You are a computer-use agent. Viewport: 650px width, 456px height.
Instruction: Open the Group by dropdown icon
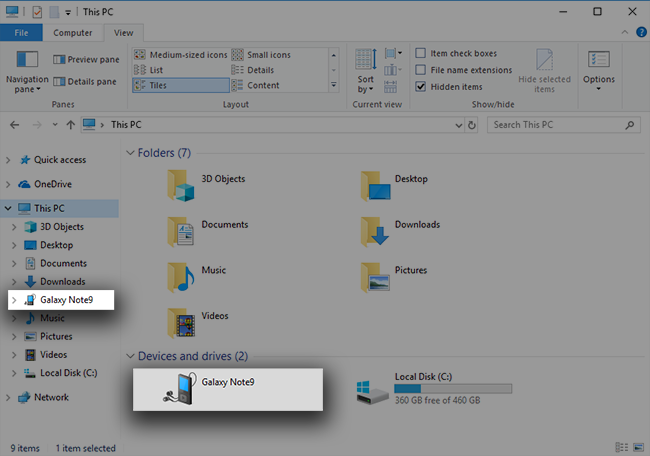(x=393, y=53)
